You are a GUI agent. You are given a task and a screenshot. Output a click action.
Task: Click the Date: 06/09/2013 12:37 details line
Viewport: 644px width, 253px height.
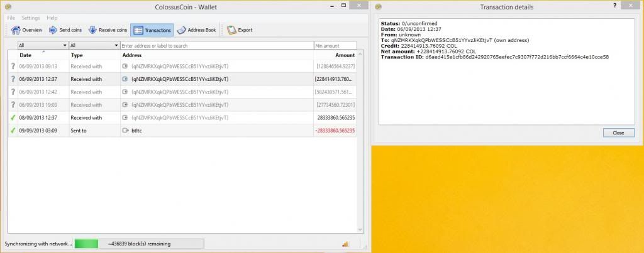point(411,29)
